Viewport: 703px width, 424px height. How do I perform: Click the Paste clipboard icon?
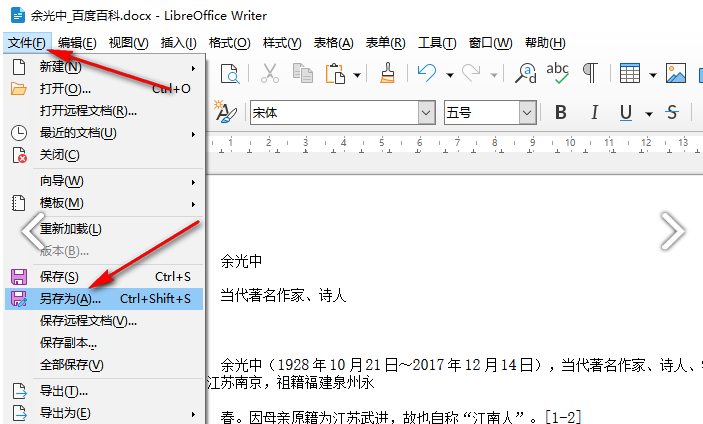tap(335, 74)
